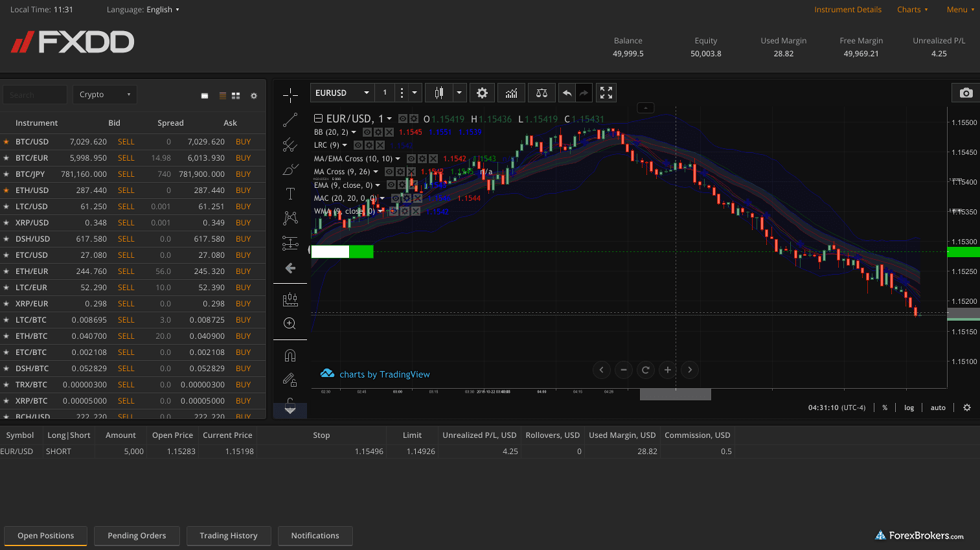The width and height of the screenshot is (980, 550).
Task: Open the Charts dropdown in header
Action: (x=912, y=10)
